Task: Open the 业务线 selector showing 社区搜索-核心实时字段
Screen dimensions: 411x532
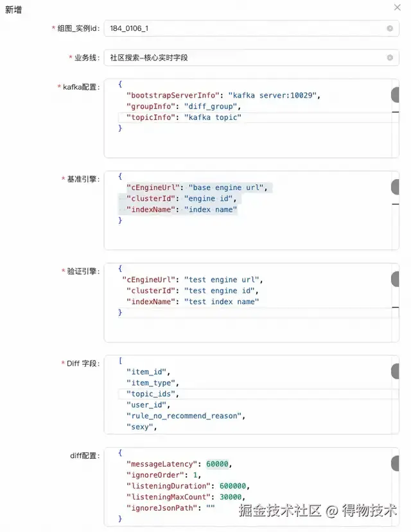Action: [x=244, y=57]
